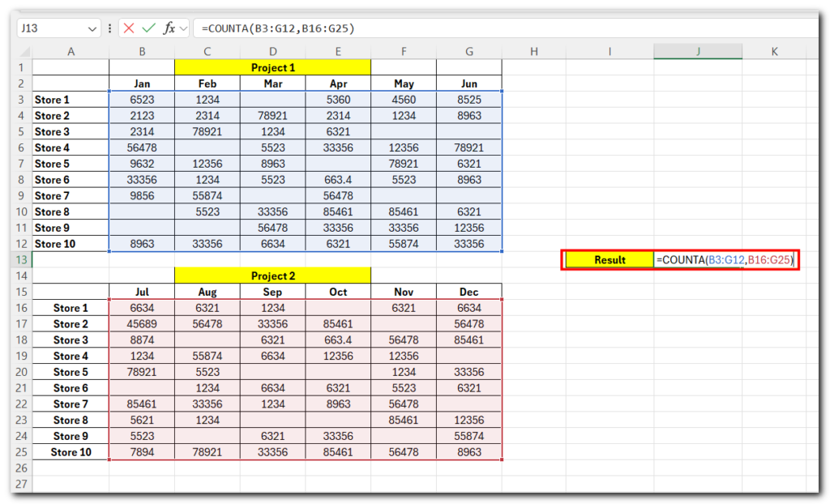The width and height of the screenshot is (830, 504).
Task: Click cell with value 9632
Action: [142, 164]
